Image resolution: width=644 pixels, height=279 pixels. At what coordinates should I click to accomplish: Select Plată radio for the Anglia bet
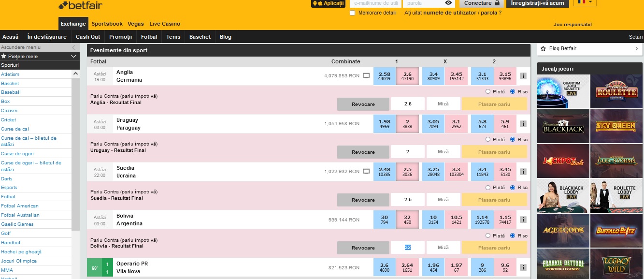488,91
